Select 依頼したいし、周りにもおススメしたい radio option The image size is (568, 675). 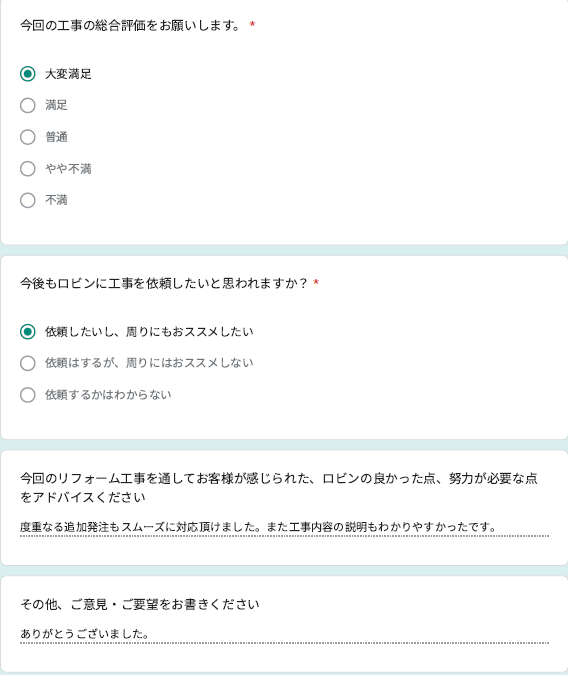(28, 332)
